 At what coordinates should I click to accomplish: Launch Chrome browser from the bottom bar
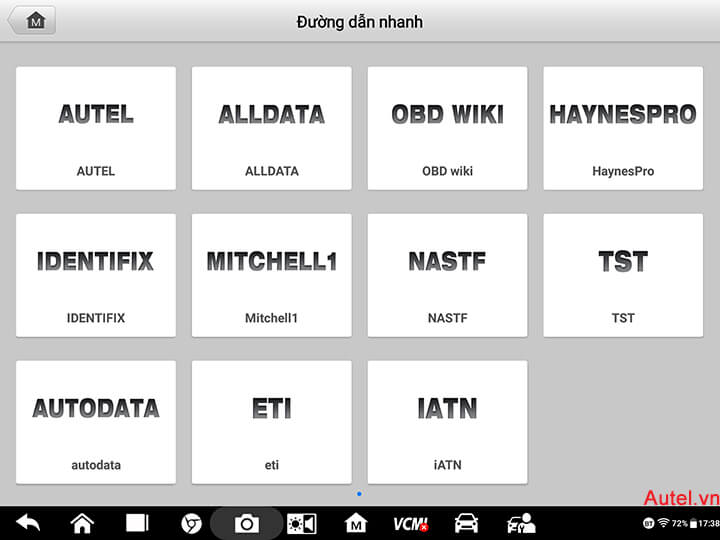pyautogui.click(x=191, y=523)
